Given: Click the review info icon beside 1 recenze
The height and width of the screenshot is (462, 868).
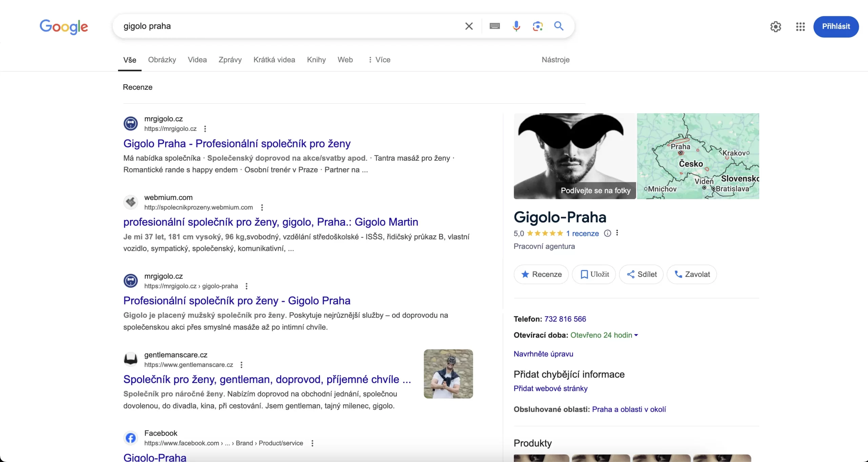Looking at the screenshot, I should coord(608,233).
